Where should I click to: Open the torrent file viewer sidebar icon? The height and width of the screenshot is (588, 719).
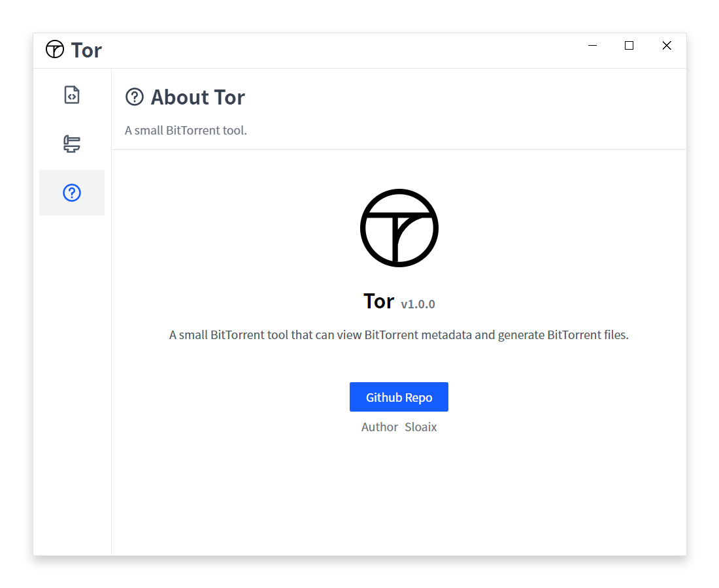pyautogui.click(x=72, y=95)
